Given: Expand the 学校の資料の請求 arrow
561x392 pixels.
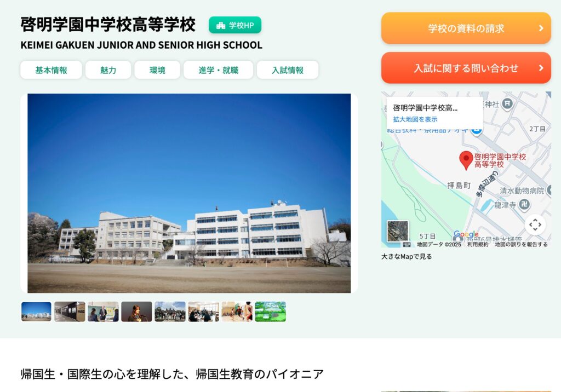Looking at the screenshot, I should [x=541, y=28].
